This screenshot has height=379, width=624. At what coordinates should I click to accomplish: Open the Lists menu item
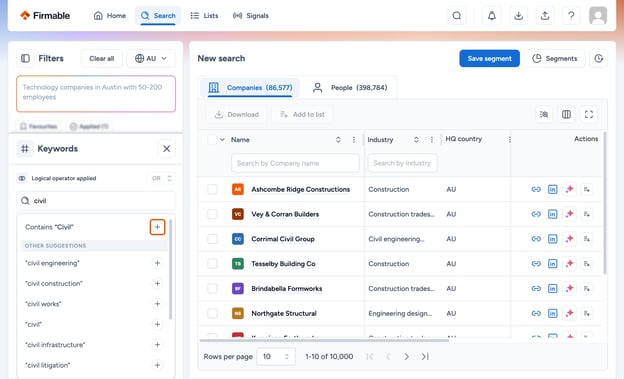(x=205, y=16)
